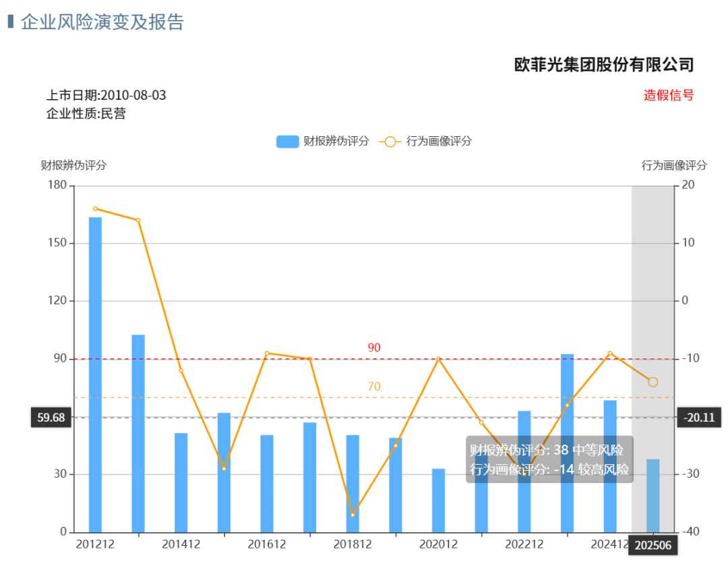
Task: Click the 上市日期:2010-08-03 text
Action: (x=107, y=95)
